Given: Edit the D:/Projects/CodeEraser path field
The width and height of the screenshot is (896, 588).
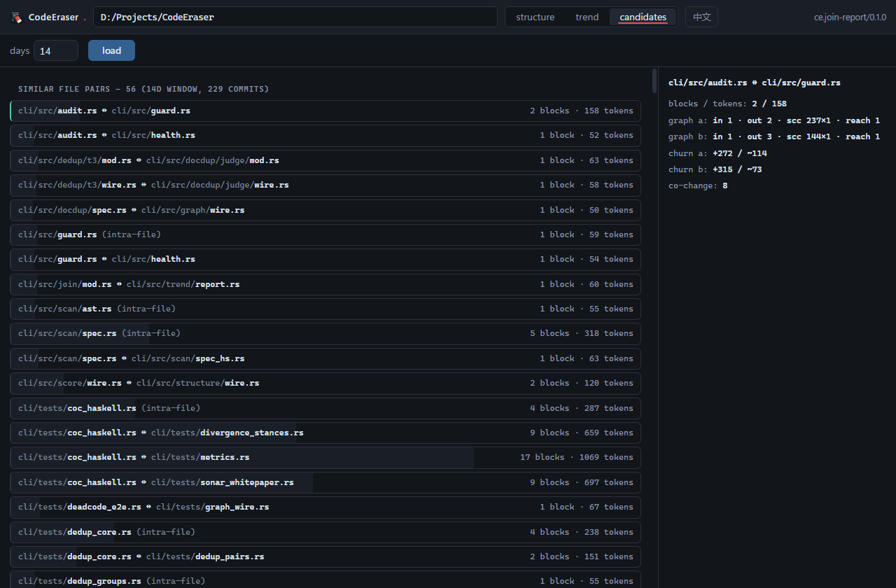Looking at the screenshot, I should tap(295, 17).
